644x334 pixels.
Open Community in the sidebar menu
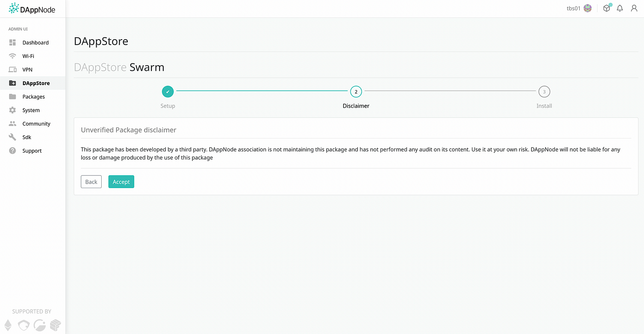[x=32, y=124]
